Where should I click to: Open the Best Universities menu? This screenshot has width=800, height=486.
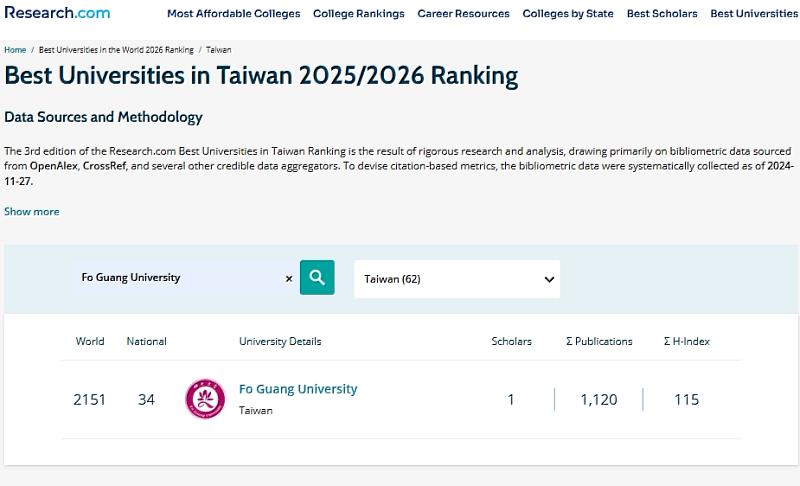754,14
